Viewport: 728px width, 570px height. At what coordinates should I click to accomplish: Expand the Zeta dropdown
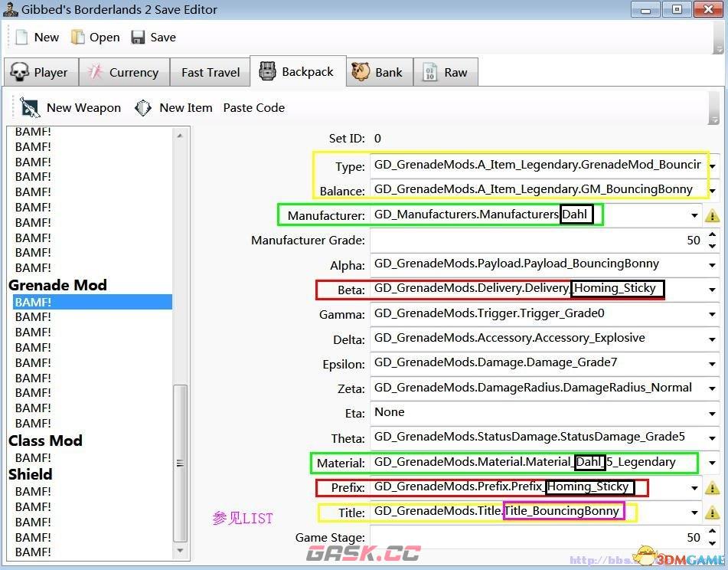[712, 389]
